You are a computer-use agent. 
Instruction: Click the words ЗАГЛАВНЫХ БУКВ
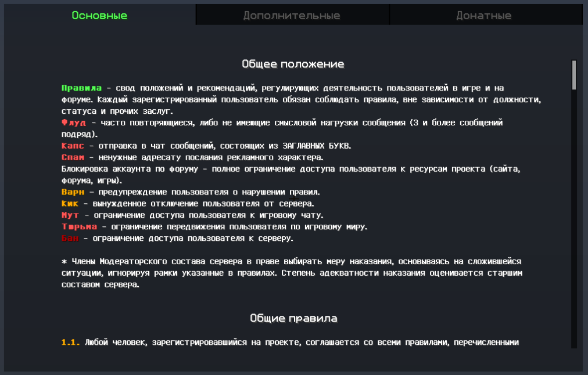point(317,146)
